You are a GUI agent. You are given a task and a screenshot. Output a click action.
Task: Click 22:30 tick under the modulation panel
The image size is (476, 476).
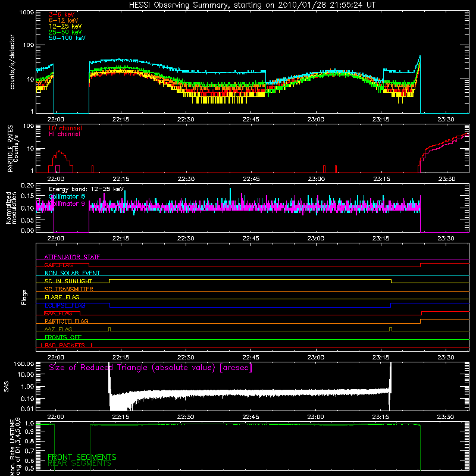186,239
